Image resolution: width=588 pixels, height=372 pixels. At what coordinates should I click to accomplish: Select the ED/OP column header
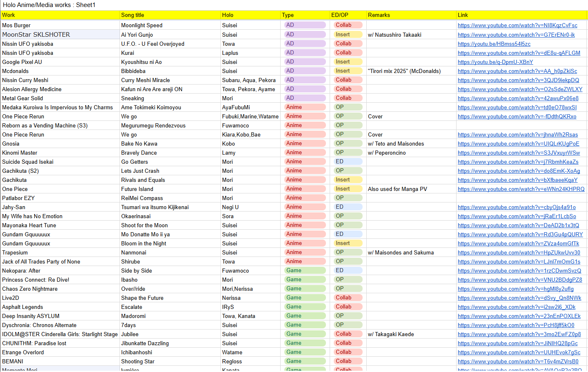pyautogui.click(x=348, y=15)
